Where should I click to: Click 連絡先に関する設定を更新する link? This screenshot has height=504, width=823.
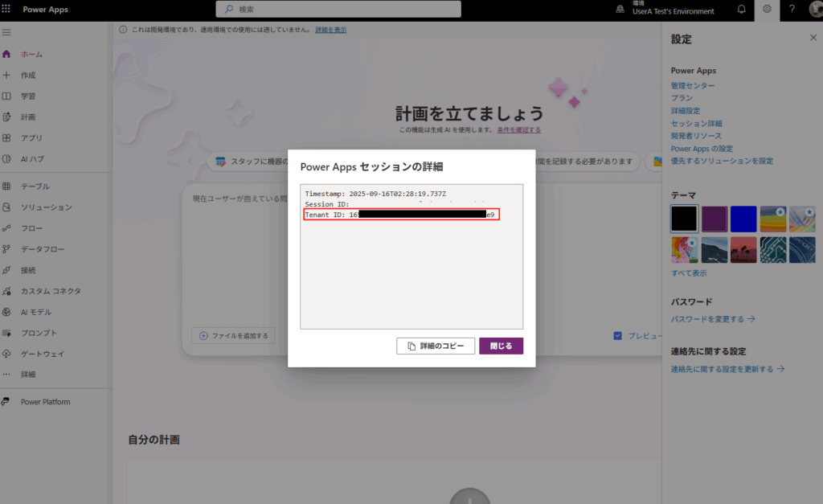[727, 369]
